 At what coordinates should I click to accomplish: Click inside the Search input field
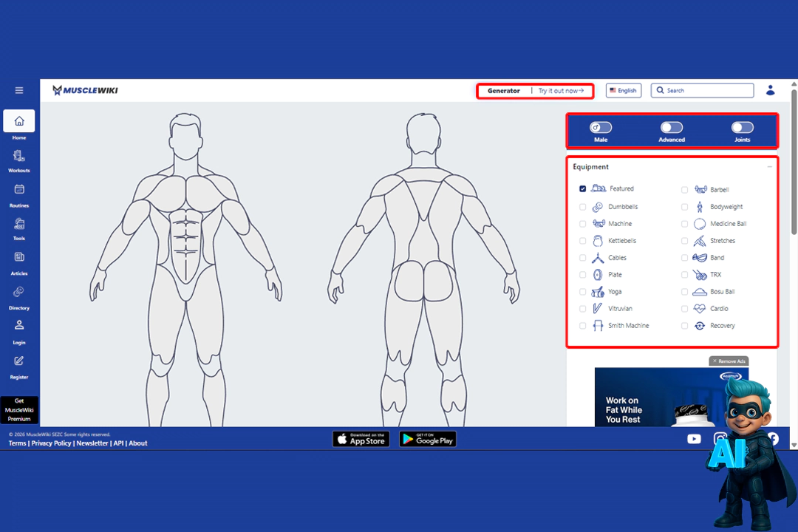(x=706, y=90)
